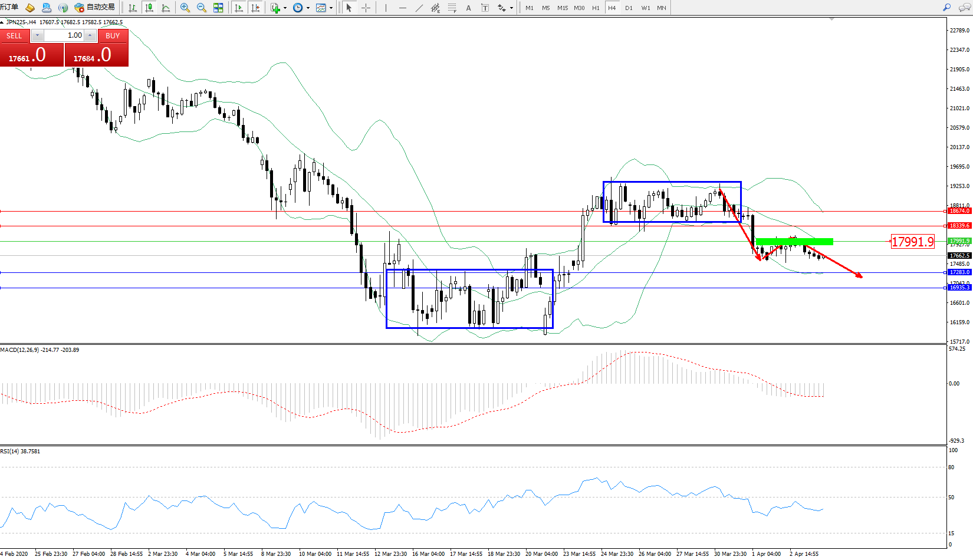Click the Zoom In magnifier icon
The height and width of the screenshot is (560, 973).
click(x=185, y=8)
